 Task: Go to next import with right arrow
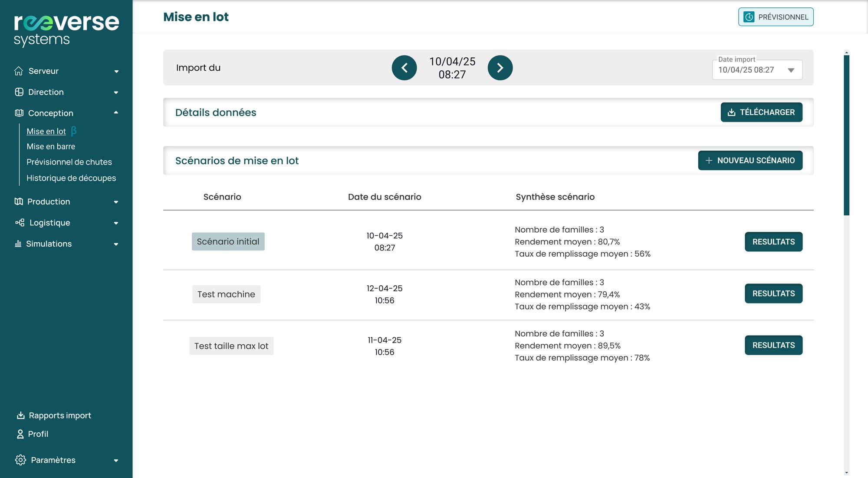(500, 68)
